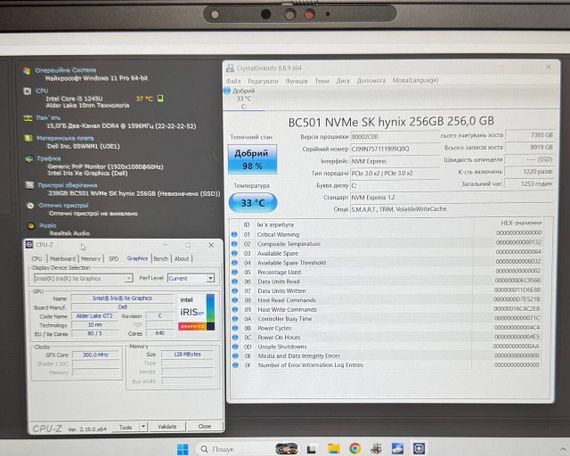Switch to the Bench tab in CPU-Z
Image resolution: width=570 pixels, height=456 pixels.
click(161, 259)
